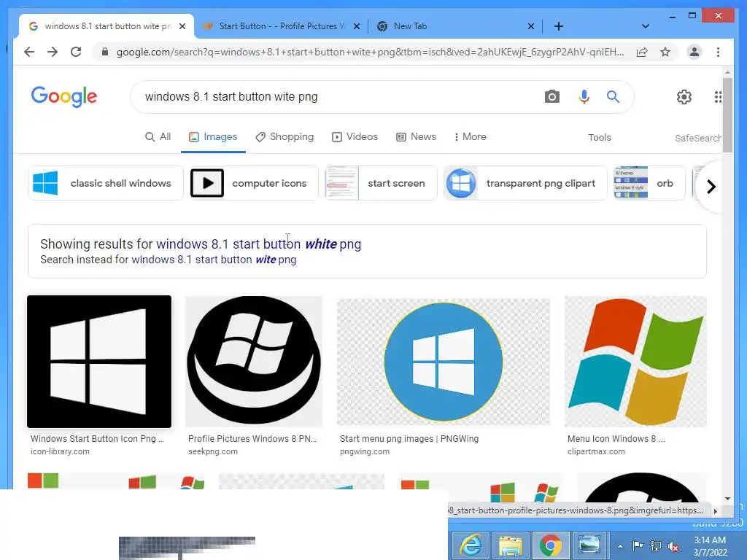
Task: Visit the seekpng.com source link
Action: coord(212,451)
